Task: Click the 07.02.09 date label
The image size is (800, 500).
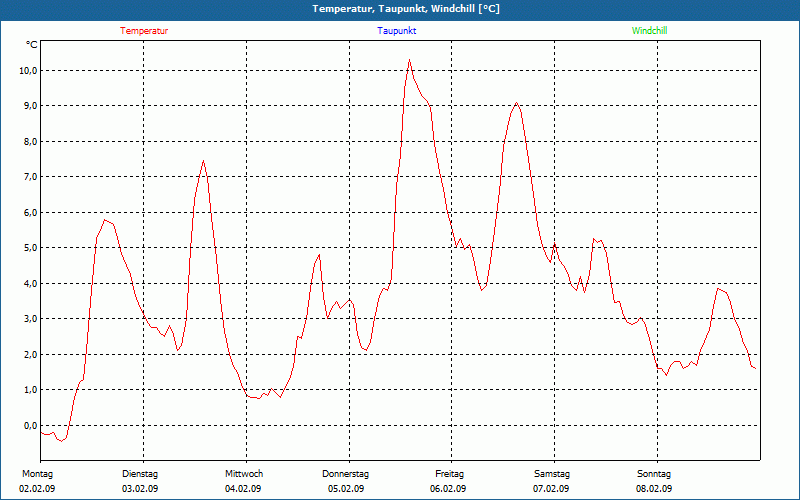Action: pos(552,489)
